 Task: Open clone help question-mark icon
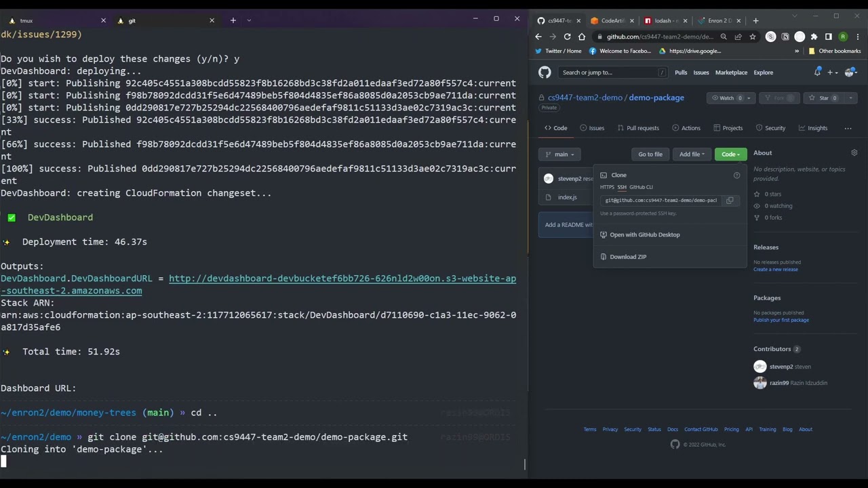[x=736, y=175]
